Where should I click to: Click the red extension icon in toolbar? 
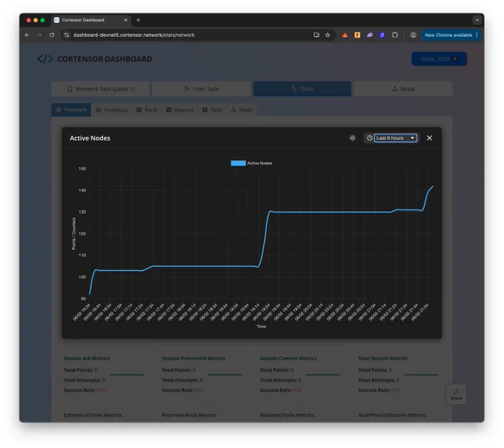[345, 35]
